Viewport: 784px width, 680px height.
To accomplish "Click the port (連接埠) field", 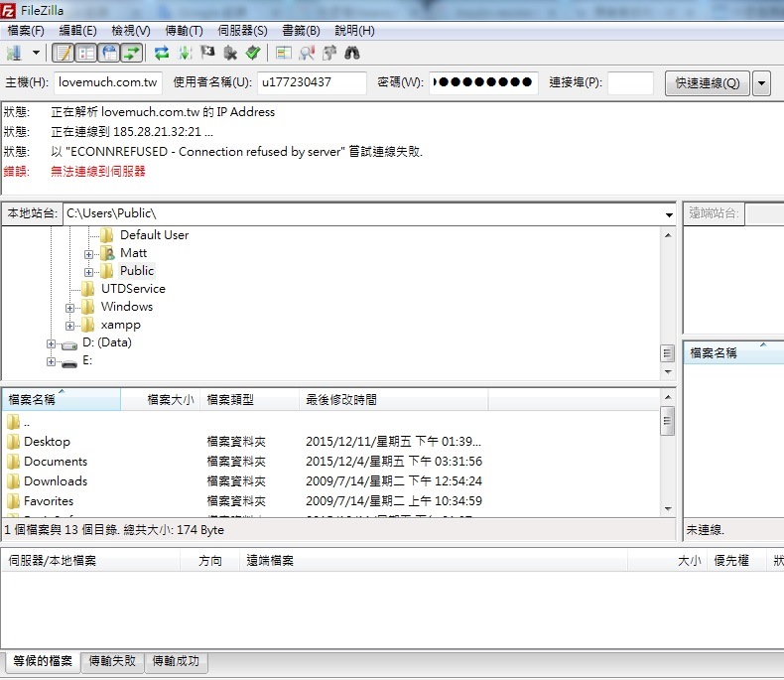I will pos(630,82).
